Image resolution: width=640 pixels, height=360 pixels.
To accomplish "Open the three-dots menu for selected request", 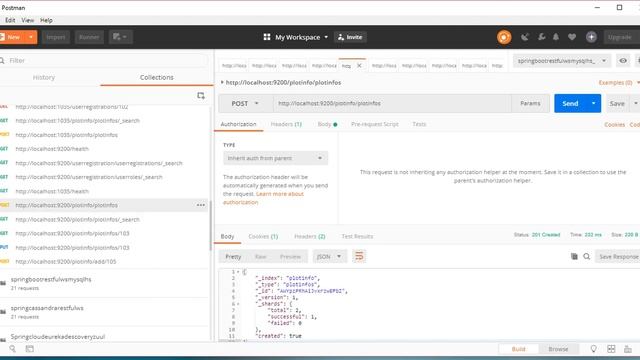I will coord(201,205).
